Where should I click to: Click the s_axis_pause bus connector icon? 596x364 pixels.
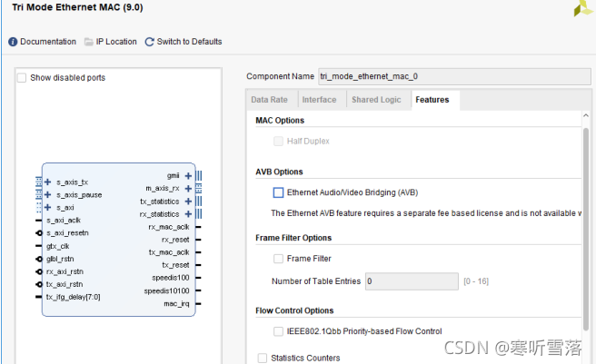(38, 194)
